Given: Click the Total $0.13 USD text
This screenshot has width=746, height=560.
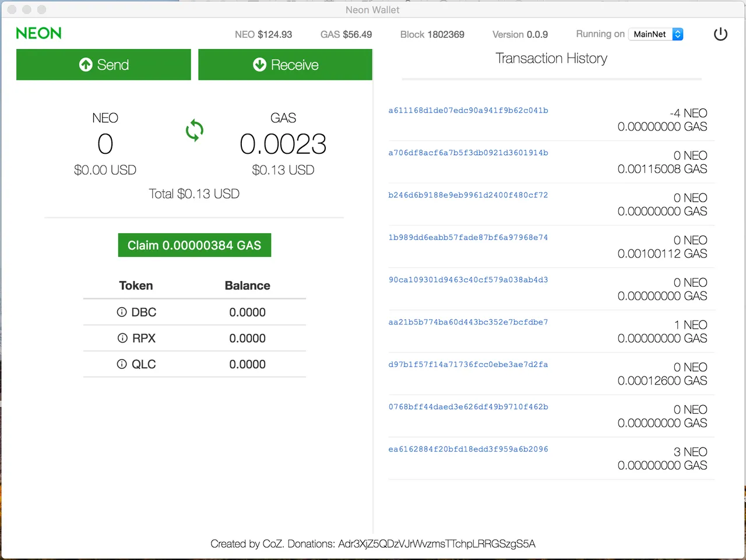Looking at the screenshot, I should pos(194,194).
